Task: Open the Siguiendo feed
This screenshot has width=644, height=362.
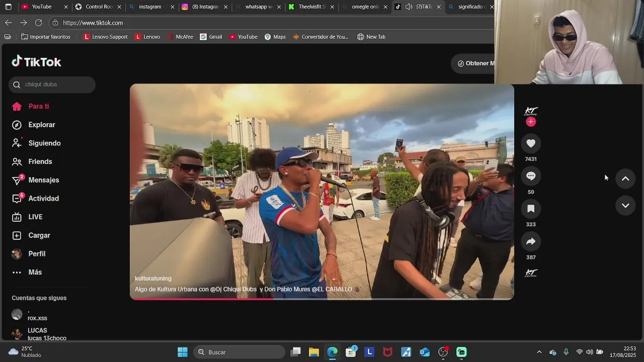Action: [x=36, y=143]
